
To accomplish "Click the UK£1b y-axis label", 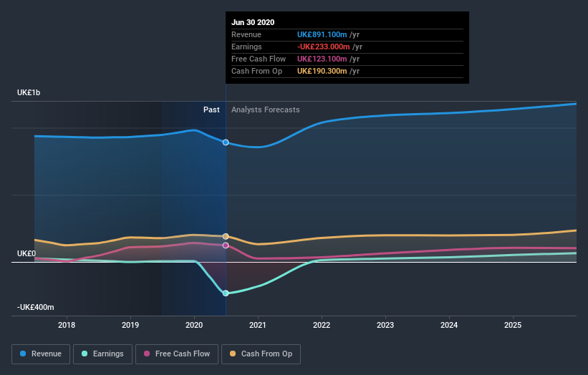I will (29, 92).
